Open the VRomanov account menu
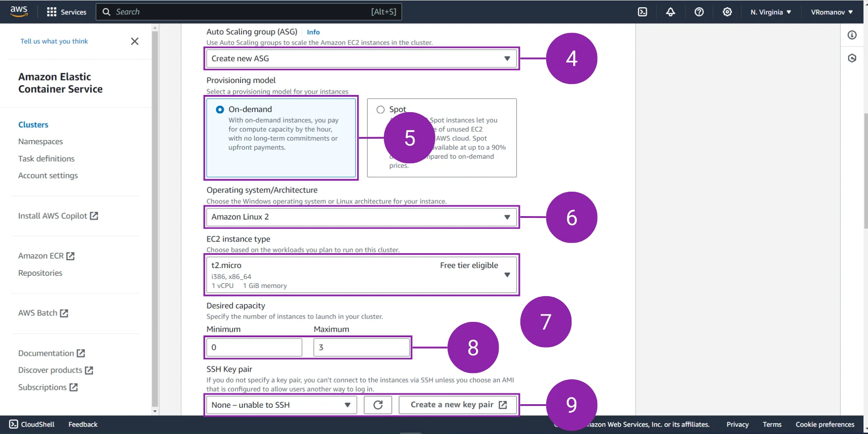The height and width of the screenshot is (434, 868). pos(832,12)
